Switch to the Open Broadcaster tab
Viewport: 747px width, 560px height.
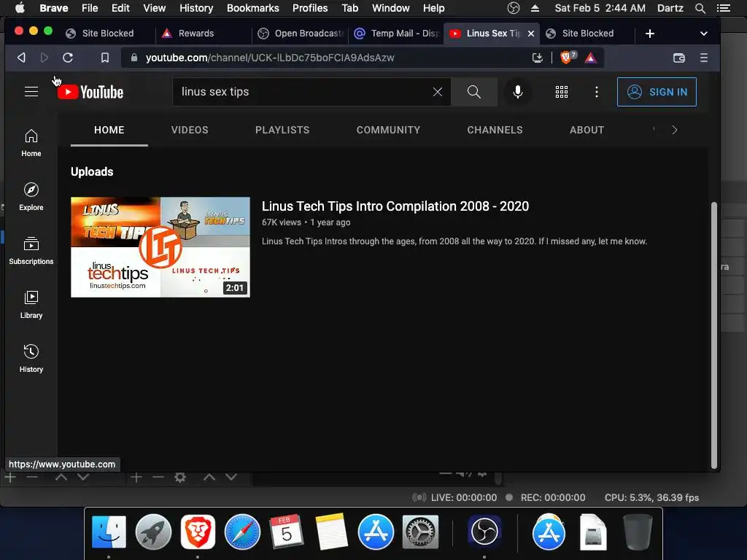coord(301,34)
